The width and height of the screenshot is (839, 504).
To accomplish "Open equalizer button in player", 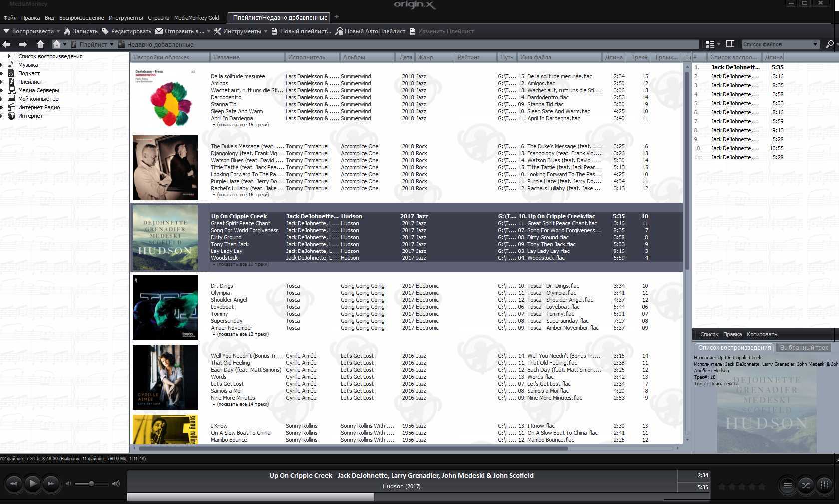I will 824,485.
